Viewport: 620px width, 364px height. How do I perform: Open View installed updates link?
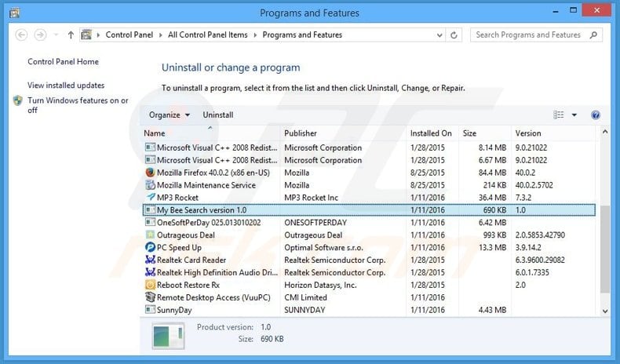tap(66, 86)
